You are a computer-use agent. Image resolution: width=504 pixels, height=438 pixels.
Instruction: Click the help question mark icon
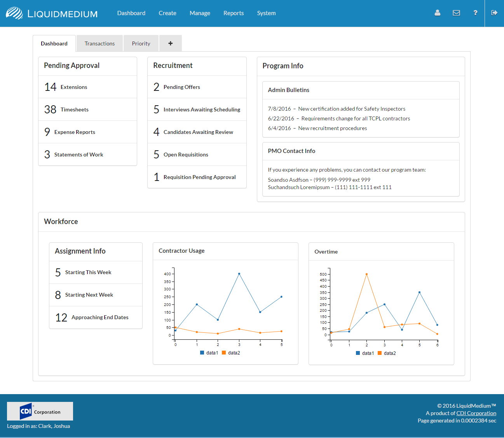(x=475, y=13)
